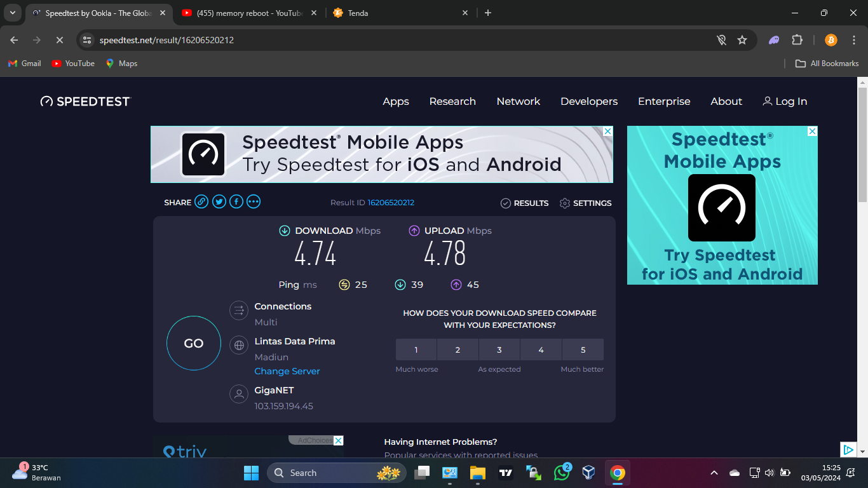Close the right sidebar ad

tap(812, 132)
